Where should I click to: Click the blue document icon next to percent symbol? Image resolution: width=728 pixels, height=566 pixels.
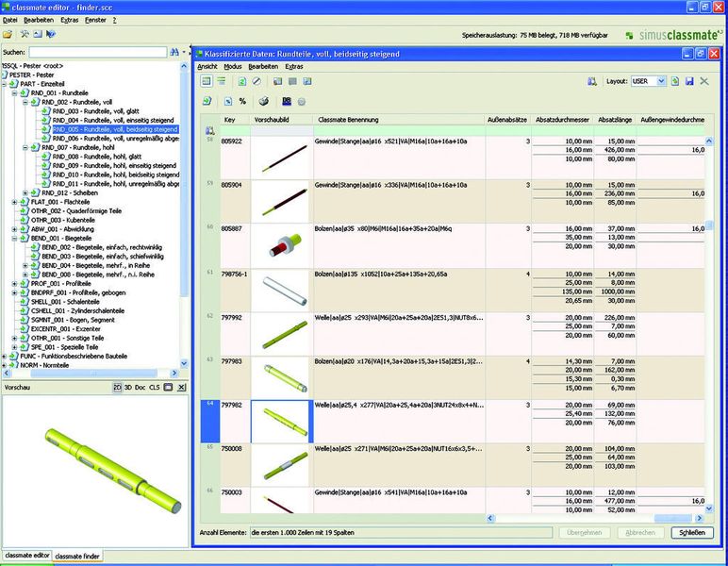pos(228,101)
